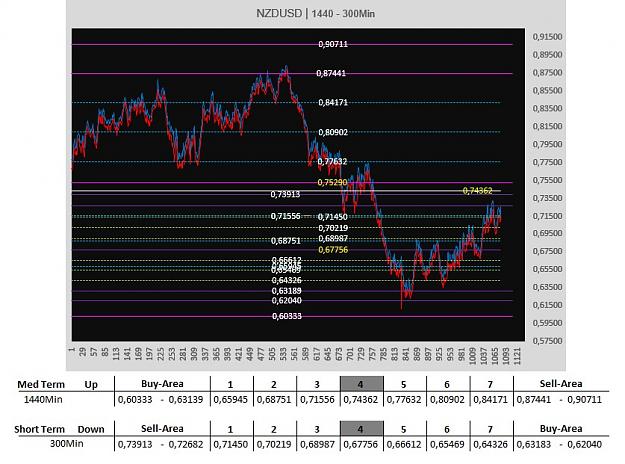This screenshot has width=625, height=464.
Task: Click the Up direction label beside Med Term
Action: coord(91,385)
